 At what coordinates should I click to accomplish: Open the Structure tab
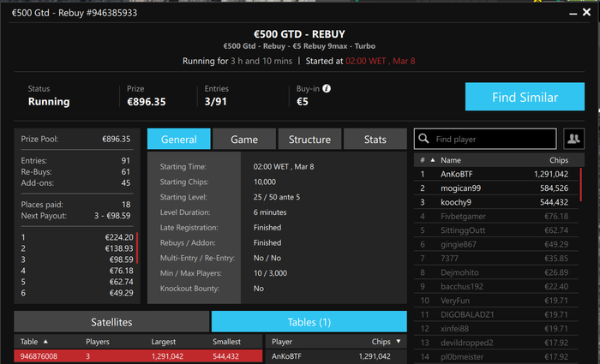309,139
